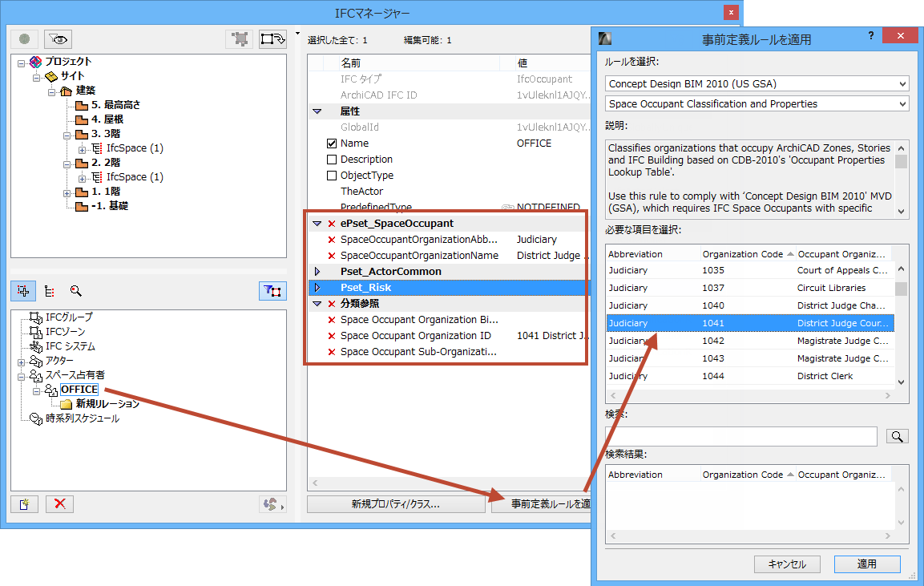Click the magnifier search icon in IFC manager

pyautogui.click(x=75, y=291)
